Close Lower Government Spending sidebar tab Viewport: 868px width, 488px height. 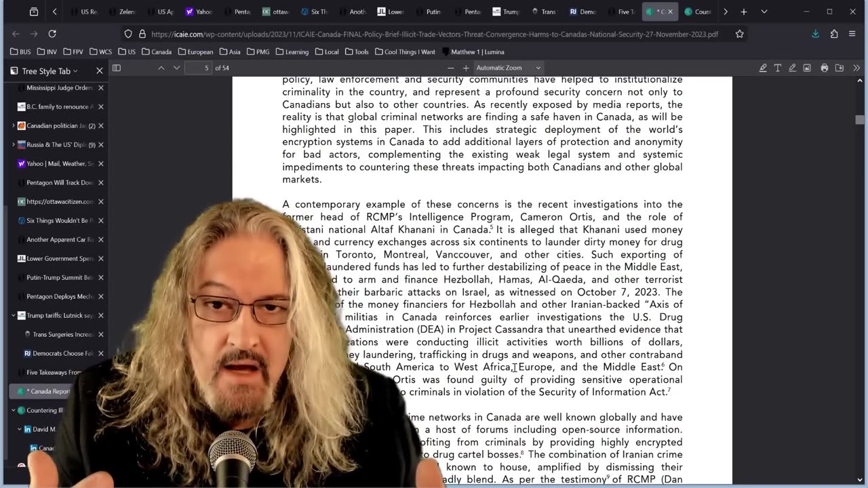click(100, 258)
